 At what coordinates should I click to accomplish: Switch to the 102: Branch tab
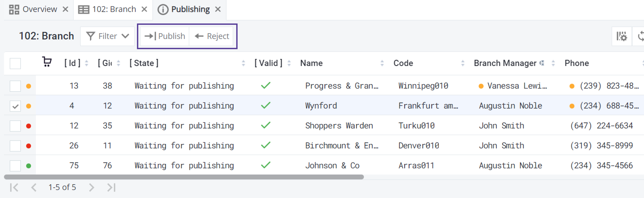(114, 9)
